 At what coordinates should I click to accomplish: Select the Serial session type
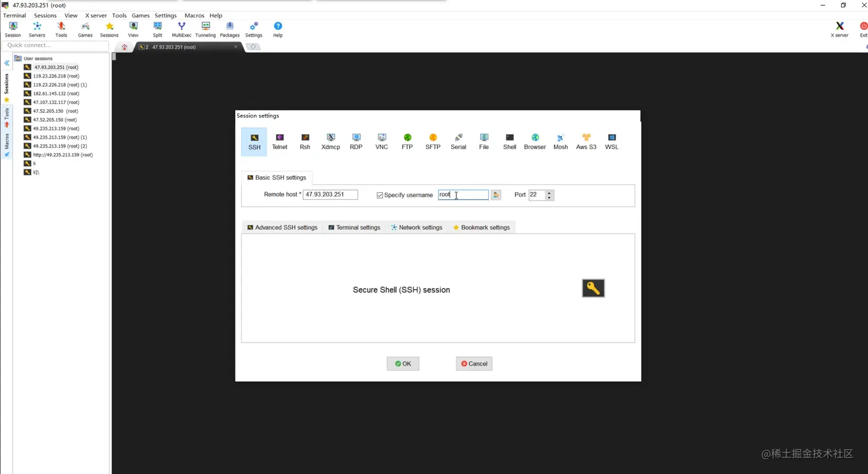click(458, 142)
